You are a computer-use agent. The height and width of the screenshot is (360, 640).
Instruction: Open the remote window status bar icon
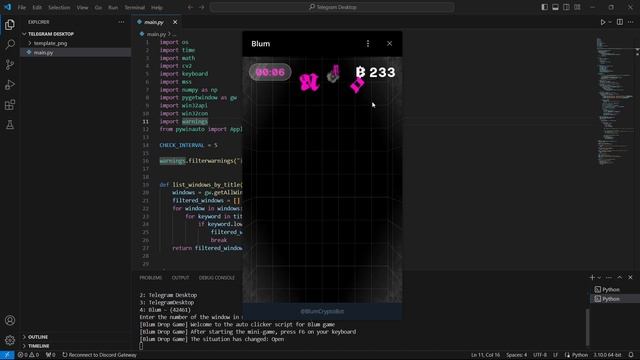7,355
